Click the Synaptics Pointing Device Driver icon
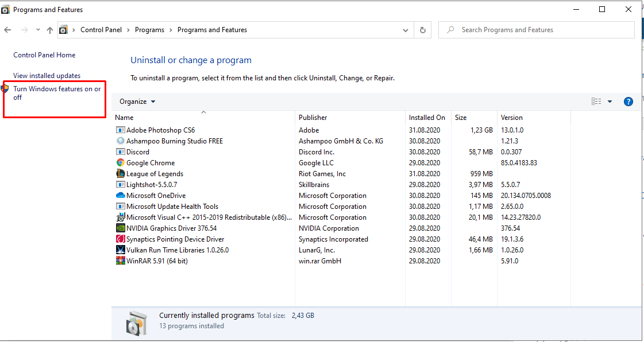Viewport: 644px width, 342px height. [121, 239]
